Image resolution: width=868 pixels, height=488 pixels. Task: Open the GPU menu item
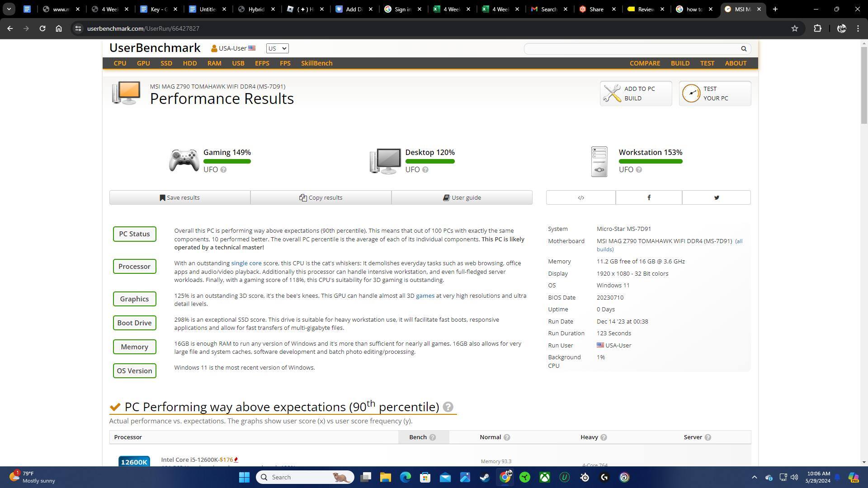click(143, 63)
